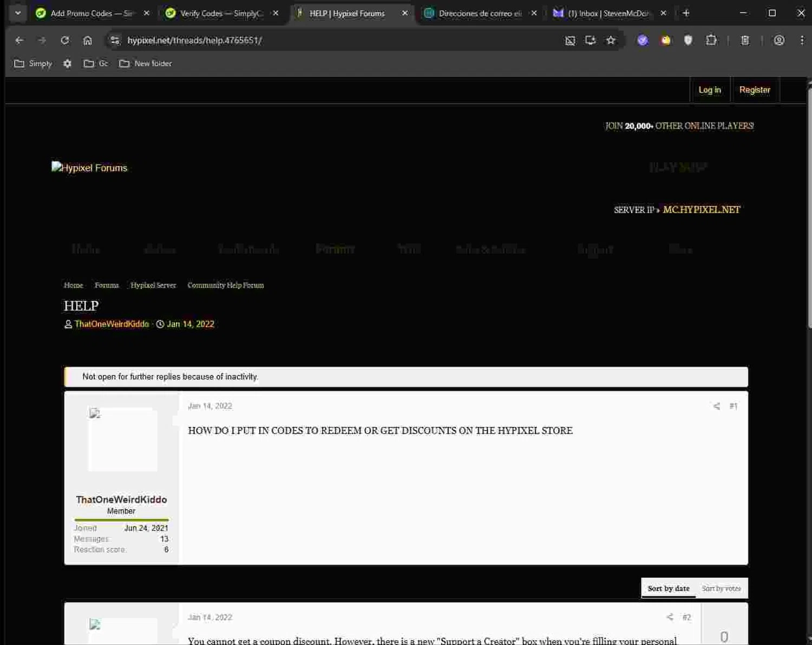Open the tab search dropdown arrow
The width and height of the screenshot is (812, 645).
18,13
